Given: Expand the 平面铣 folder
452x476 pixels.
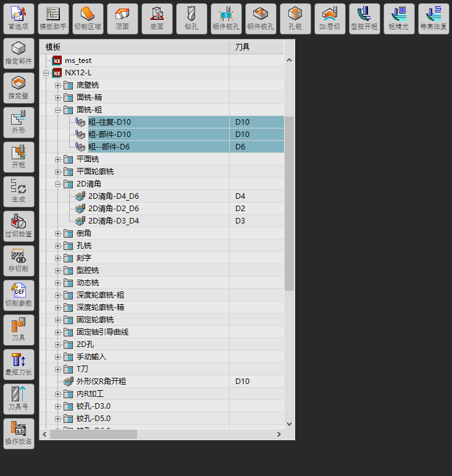Looking at the screenshot, I should (x=57, y=160).
